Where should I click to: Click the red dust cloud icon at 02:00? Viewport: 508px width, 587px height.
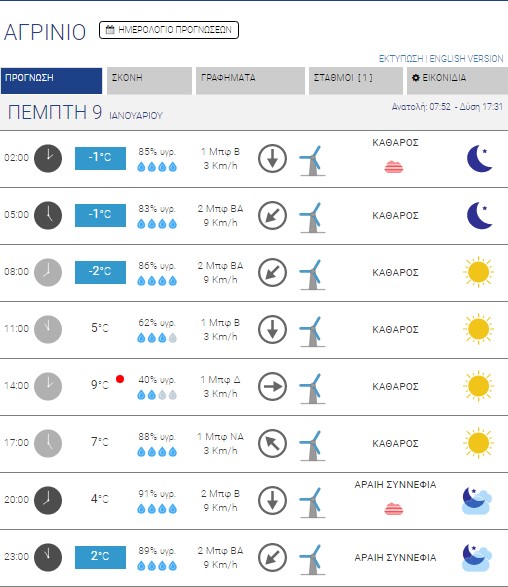point(394,167)
